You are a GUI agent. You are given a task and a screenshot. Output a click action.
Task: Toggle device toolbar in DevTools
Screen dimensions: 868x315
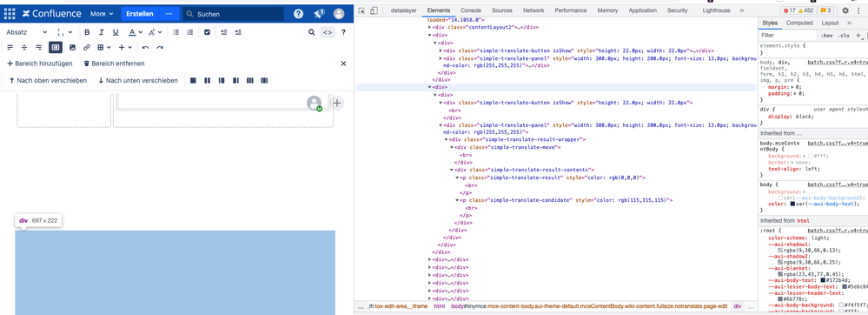click(374, 10)
